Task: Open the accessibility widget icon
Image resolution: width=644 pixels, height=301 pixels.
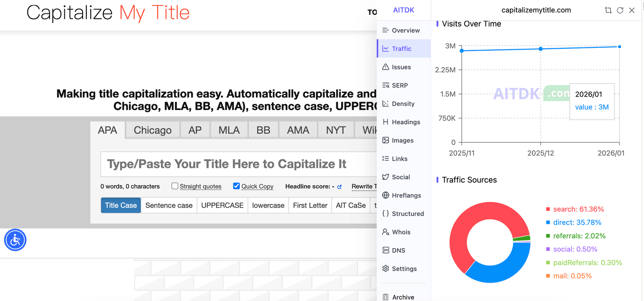Action: point(16,240)
